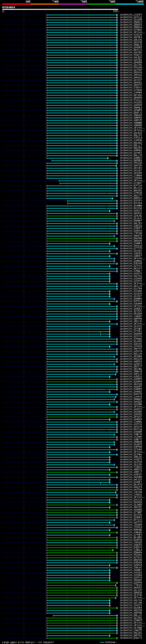
Task: Click the UniRef100_Q75FU8 label
Action: [x=131, y=193]
